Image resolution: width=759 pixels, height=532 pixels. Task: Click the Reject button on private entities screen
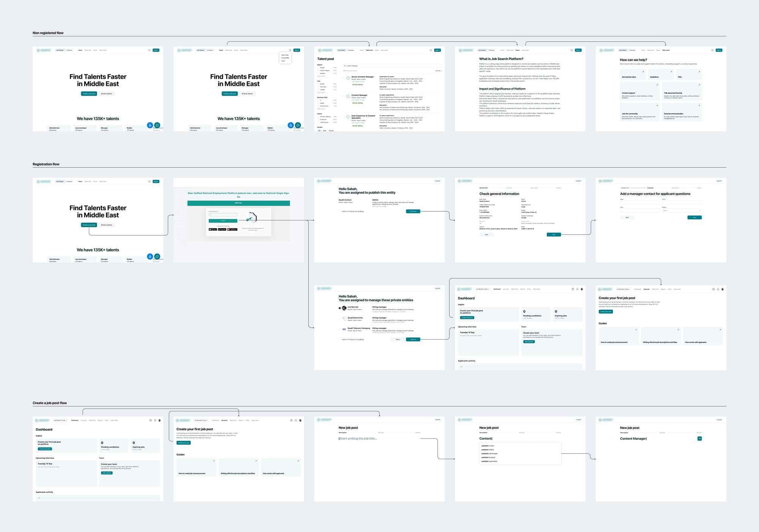398,340
